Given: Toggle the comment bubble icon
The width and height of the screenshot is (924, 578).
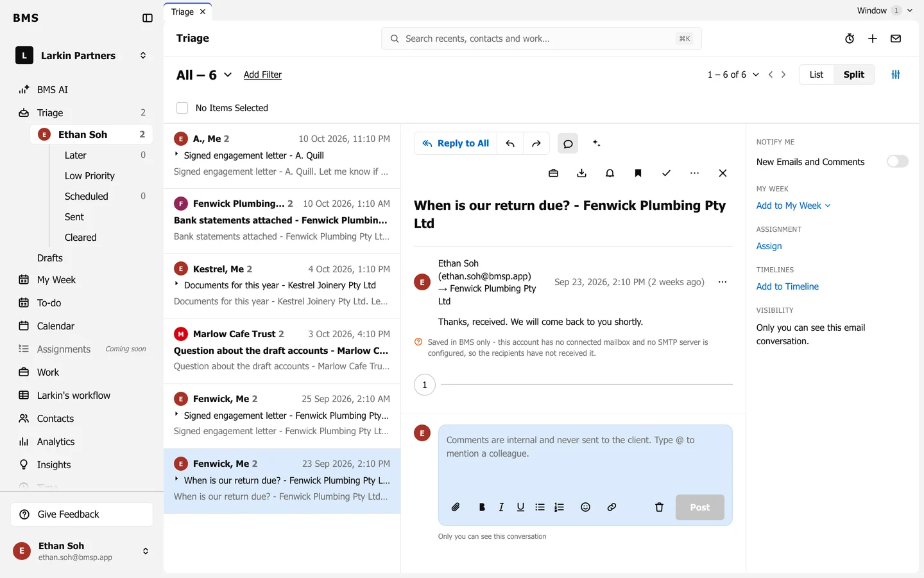Looking at the screenshot, I should click(x=568, y=143).
